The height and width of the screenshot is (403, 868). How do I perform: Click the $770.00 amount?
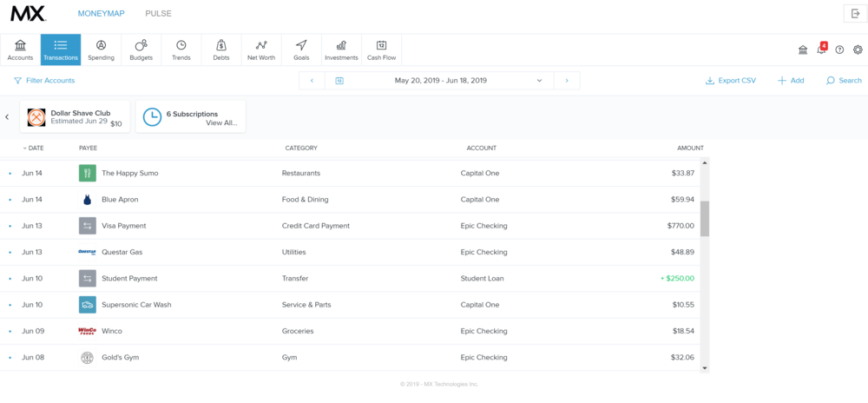(681, 226)
